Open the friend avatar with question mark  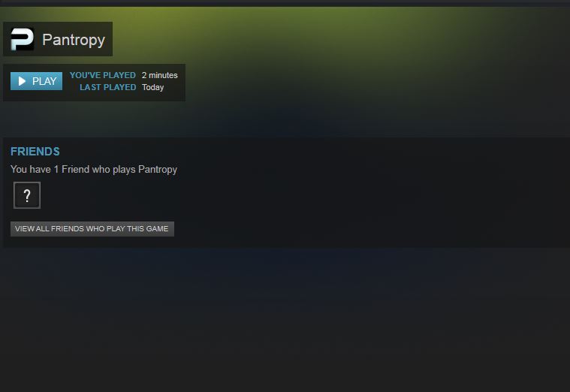tap(27, 195)
